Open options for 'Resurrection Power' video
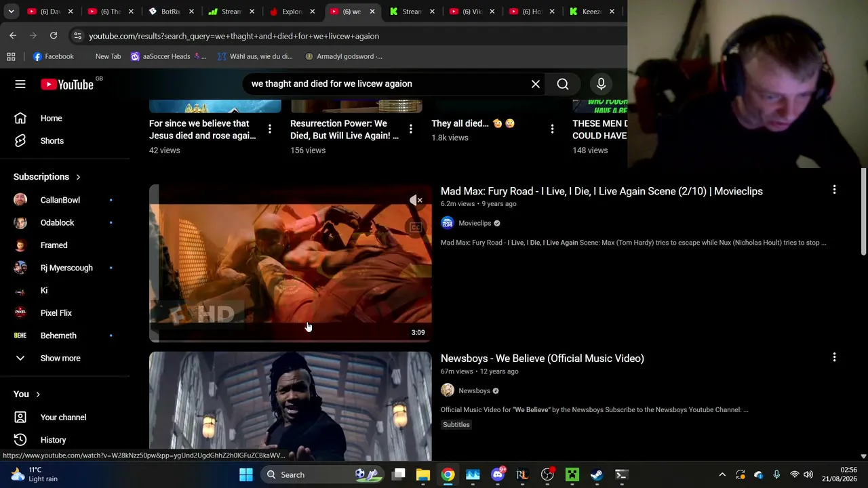 (x=410, y=129)
